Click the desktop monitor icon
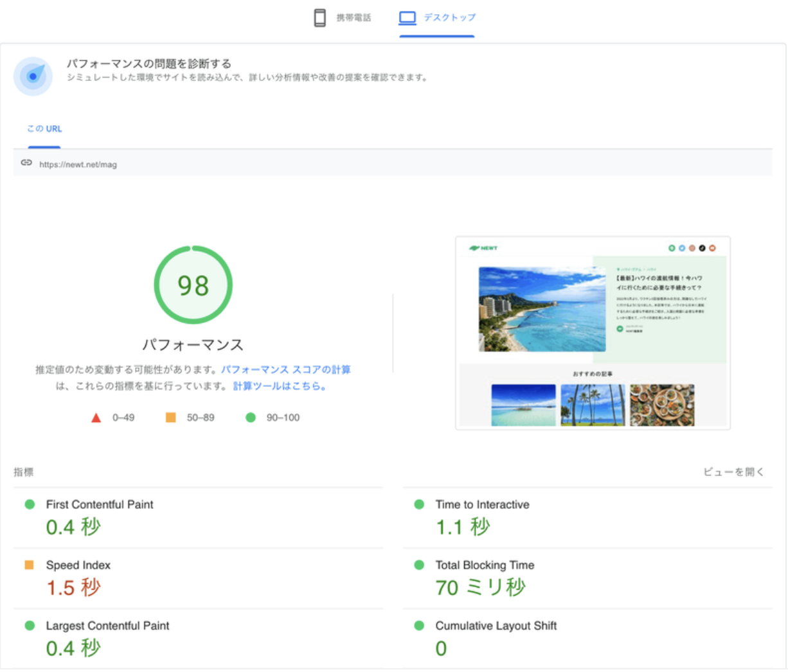The width and height of the screenshot is (788, 672). 407,18
